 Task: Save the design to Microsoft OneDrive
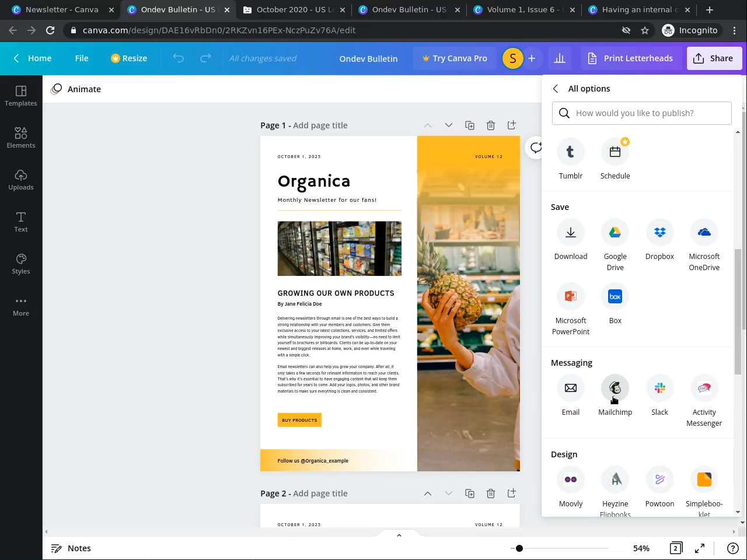(x=704, y=245)
